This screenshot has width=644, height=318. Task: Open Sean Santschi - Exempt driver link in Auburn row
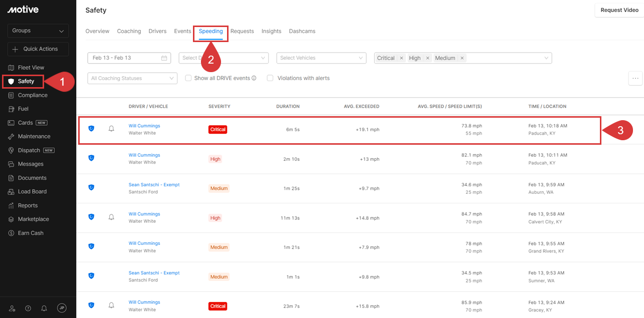[x=154, y=185]
